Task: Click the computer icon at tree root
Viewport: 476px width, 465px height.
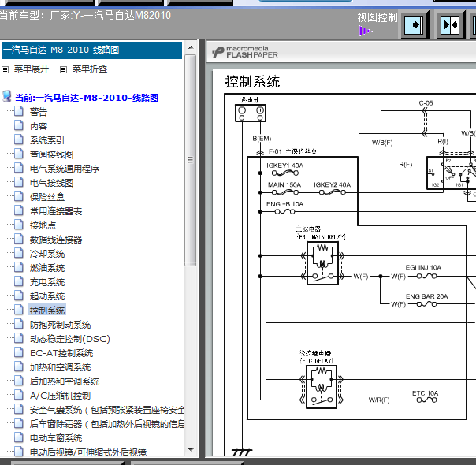Action: (7, 96)
